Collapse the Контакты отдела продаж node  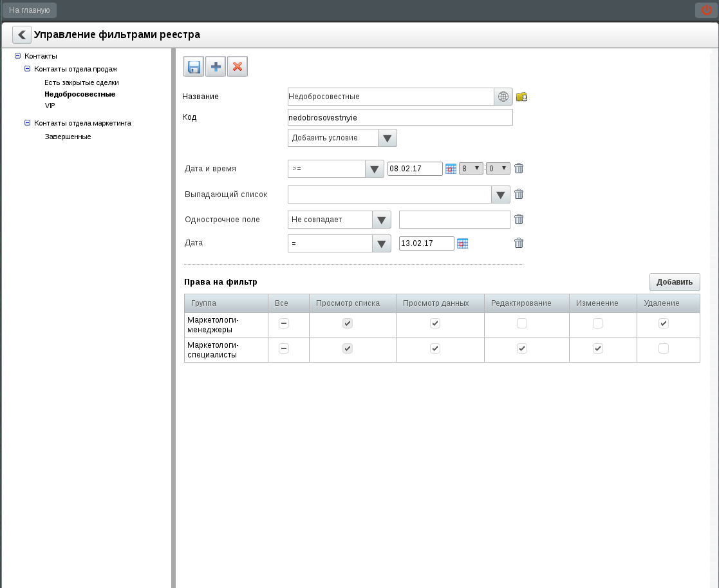[27, 69]
